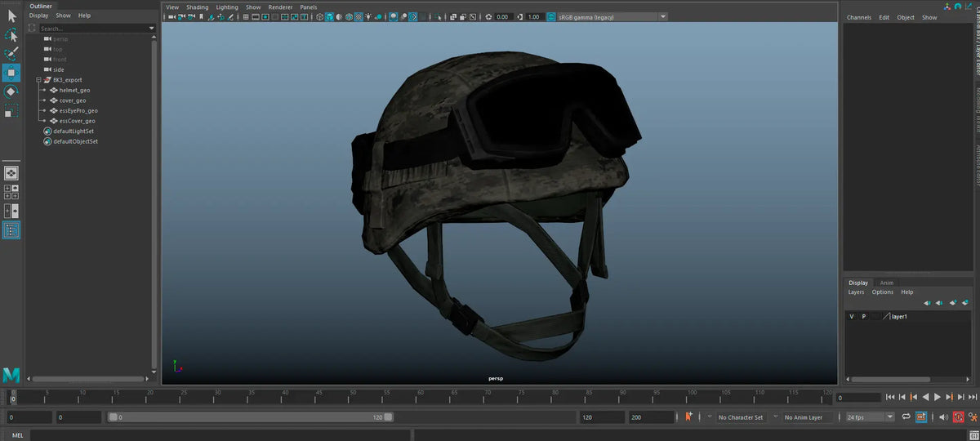Image resolution: width=980 pixels, height=441 pixels.
Task: Open Channels menu in Channel Box
Action: 859,17
